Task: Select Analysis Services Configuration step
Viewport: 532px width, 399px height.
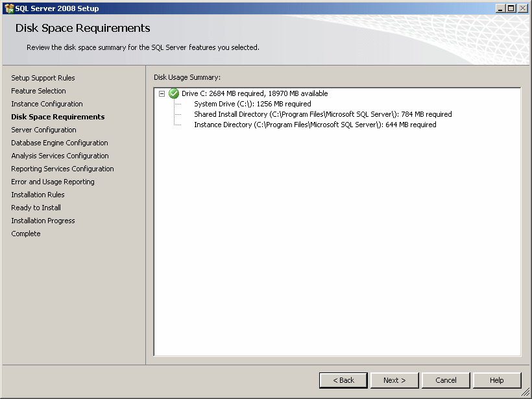Action: tap(60, 156)
